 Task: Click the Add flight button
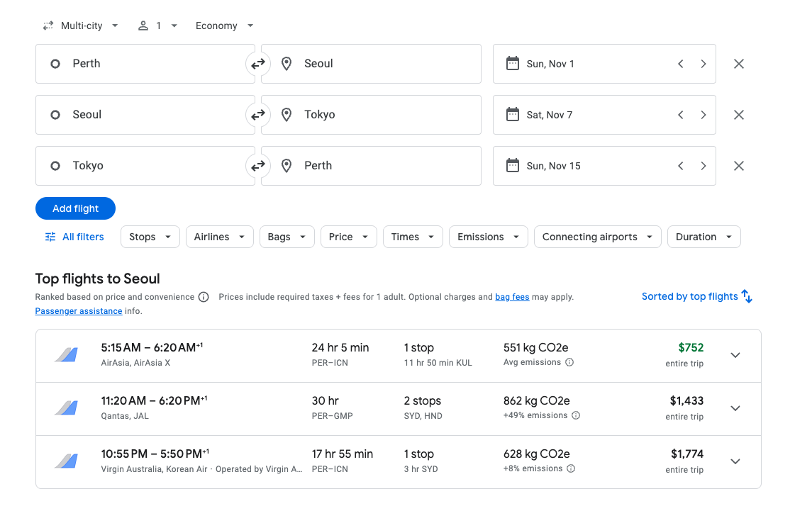[75, 208]
